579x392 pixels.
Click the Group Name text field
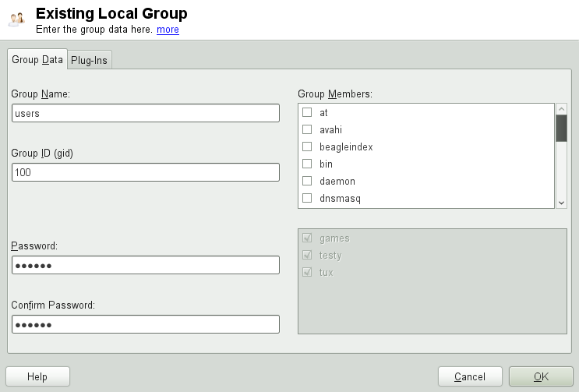pos(145,113)
